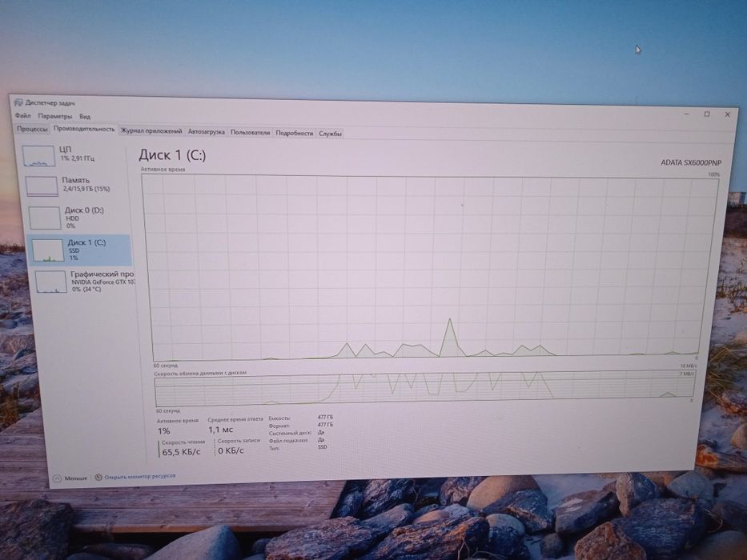
Task: Click the Файл подкачки label
Action: (x=289, y=441)
